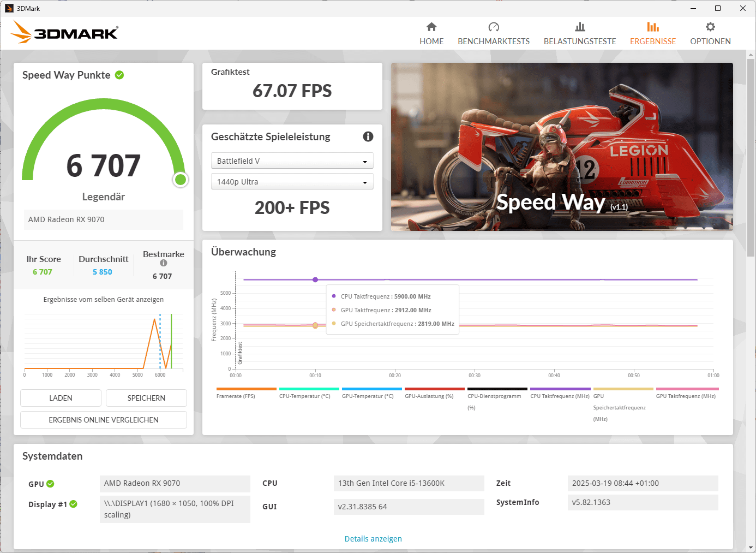The width and height of the screenshot is (756, 553).
Task: Click the Benchmarktests gauge icon
Action: [494, 27]
